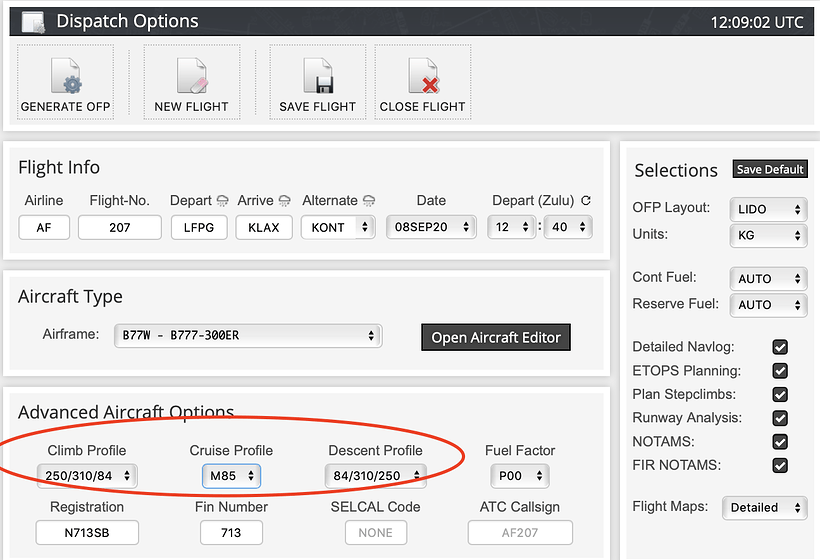Click the New Flight document icon
Screen dimensions: 820x560
tap(191, 76)
